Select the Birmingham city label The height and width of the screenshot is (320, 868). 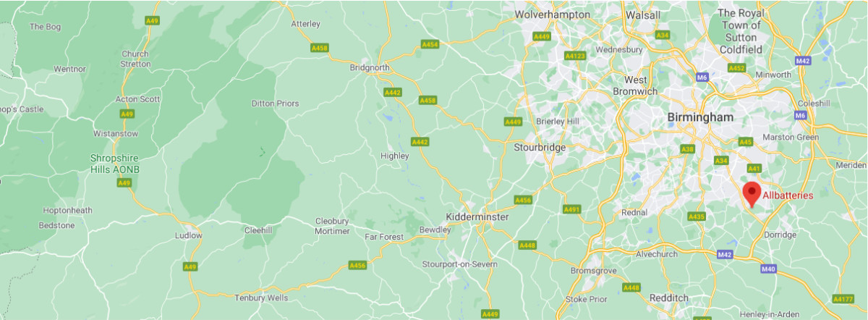pyautogui.click(x=700, y=117)
